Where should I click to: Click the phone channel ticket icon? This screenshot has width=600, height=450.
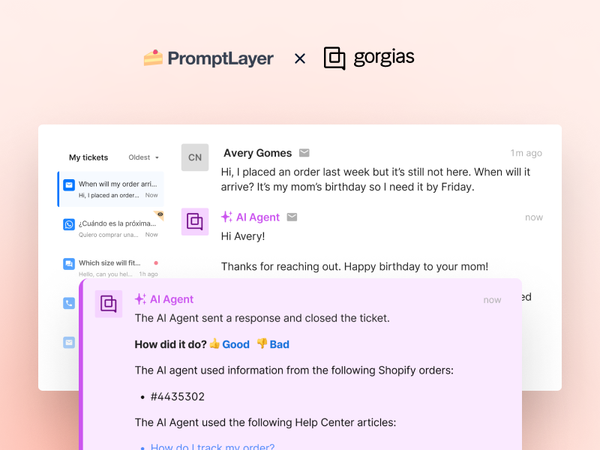69,303
